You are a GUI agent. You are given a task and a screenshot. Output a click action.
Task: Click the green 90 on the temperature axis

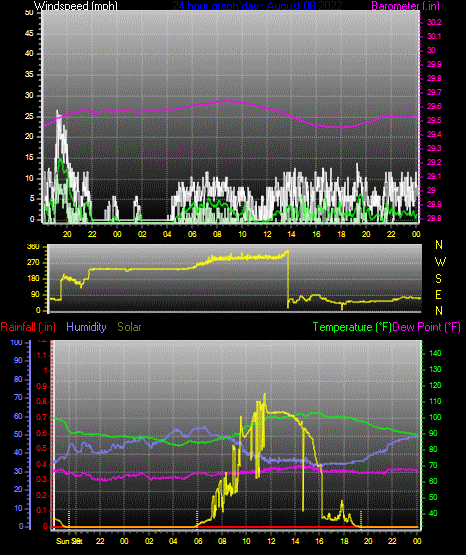pyautogui.click(x=433, y=433)
